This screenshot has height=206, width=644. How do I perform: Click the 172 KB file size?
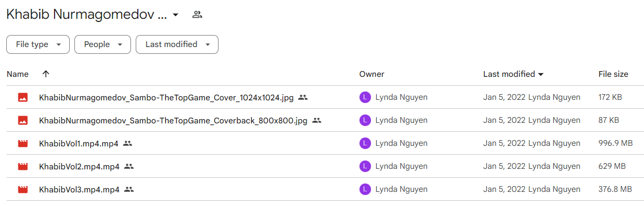click(610, 97)
